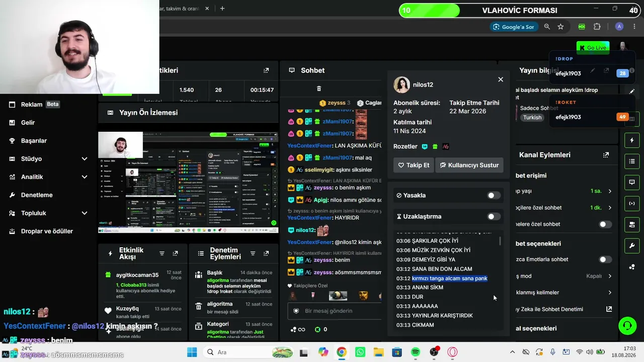The height and width of the screenshot is (362, 644).
Task: Open the Windows Start menu
Action: tap(192, 352)
